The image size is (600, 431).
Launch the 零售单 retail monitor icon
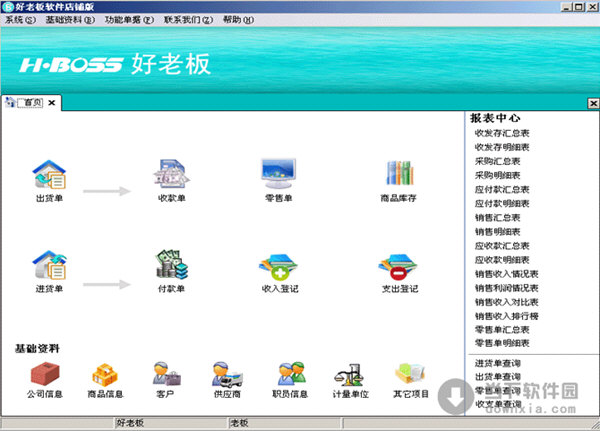coord(279,174)
